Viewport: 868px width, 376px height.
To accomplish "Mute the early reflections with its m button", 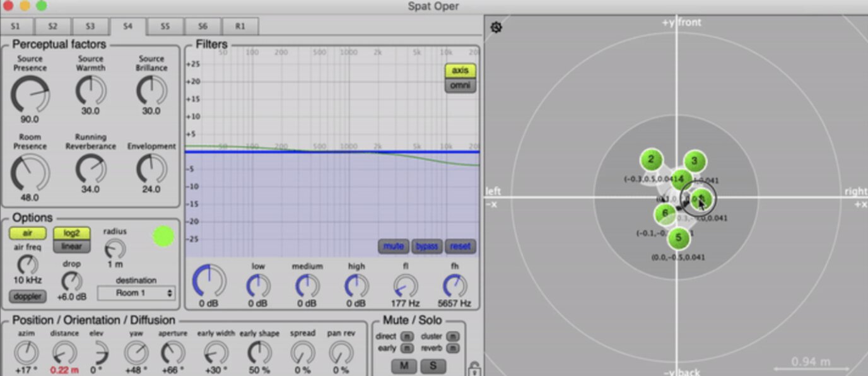I will coord(408,348).
